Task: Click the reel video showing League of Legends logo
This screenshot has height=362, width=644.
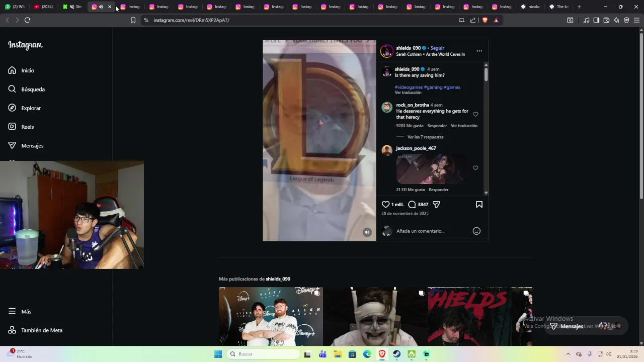Action: (x=319, y=141)
